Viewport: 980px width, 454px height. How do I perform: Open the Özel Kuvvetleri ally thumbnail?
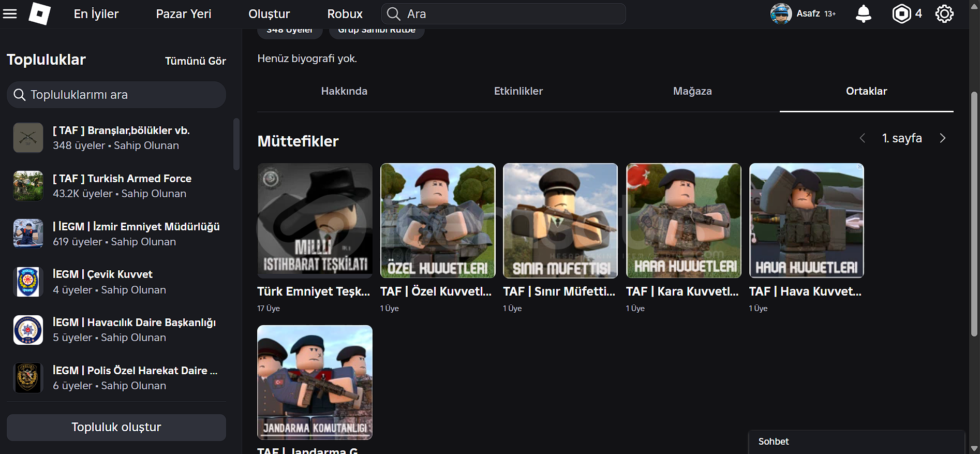(438, 221)
